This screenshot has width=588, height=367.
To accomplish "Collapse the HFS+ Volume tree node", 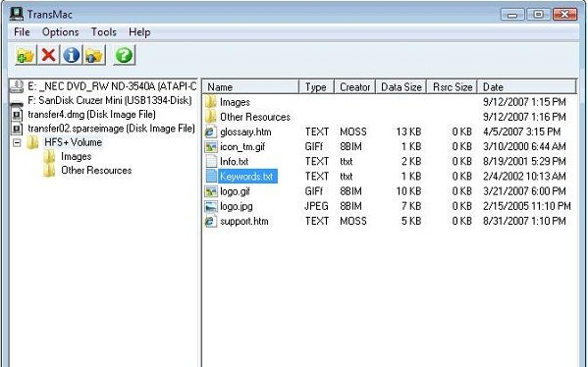I will tap(17, 142).
